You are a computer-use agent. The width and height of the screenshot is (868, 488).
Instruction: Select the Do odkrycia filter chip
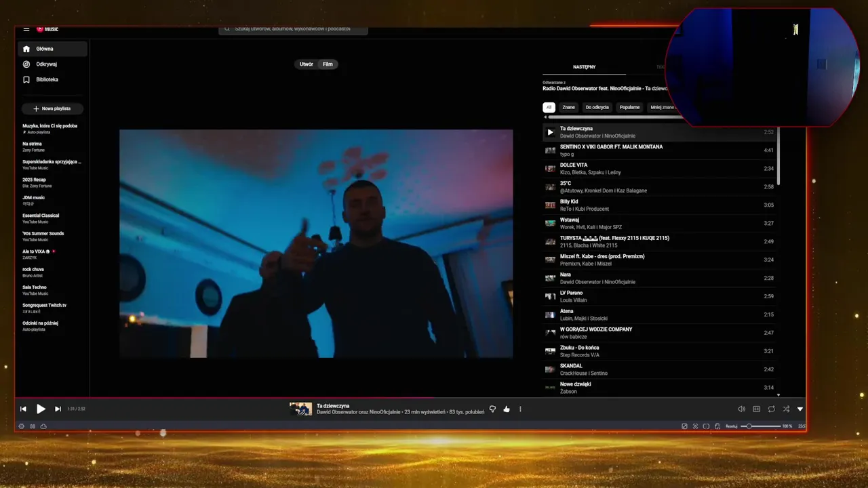pos(597,107)
